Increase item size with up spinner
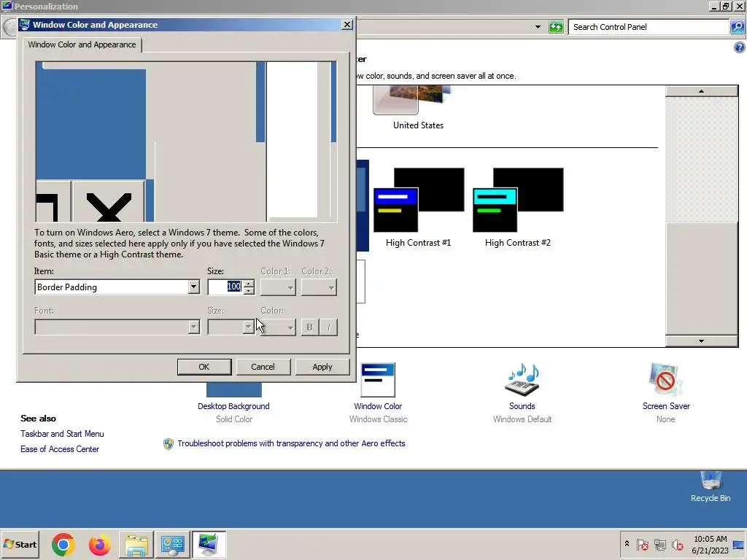Image resolution: width=747 pixels, height=560 pixels. click(x=249, y=283)
